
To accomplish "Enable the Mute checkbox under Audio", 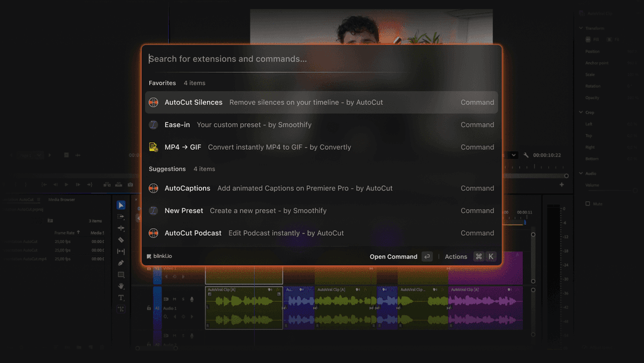I will pyautogui.click(x=587, y=204).
